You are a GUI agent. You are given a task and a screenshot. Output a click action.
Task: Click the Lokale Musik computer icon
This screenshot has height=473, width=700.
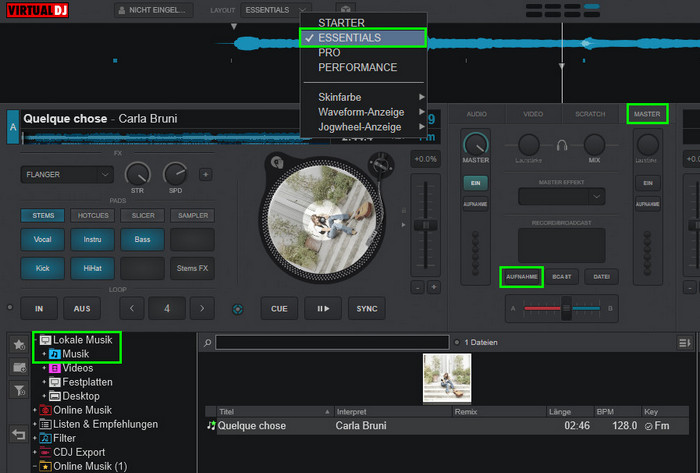(x=45, y=340)
